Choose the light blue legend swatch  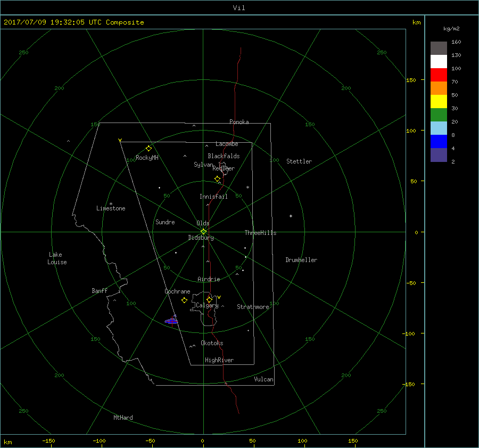tap(439, 128)
